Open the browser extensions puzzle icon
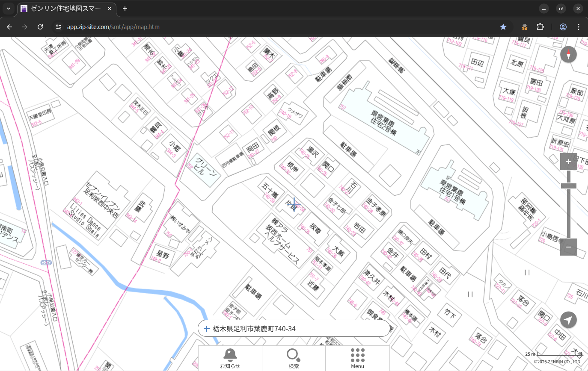Screen dimensions: 588x371 click(x=540, y=27)
